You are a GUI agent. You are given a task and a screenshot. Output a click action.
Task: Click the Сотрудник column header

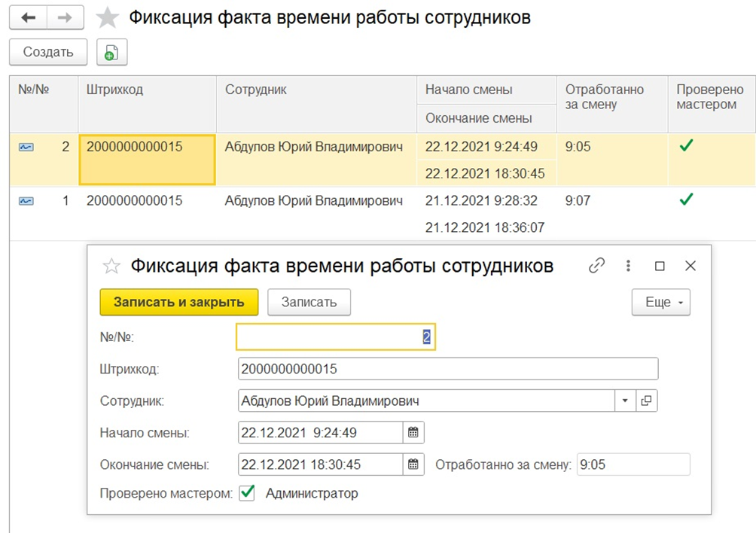point(256,90)
